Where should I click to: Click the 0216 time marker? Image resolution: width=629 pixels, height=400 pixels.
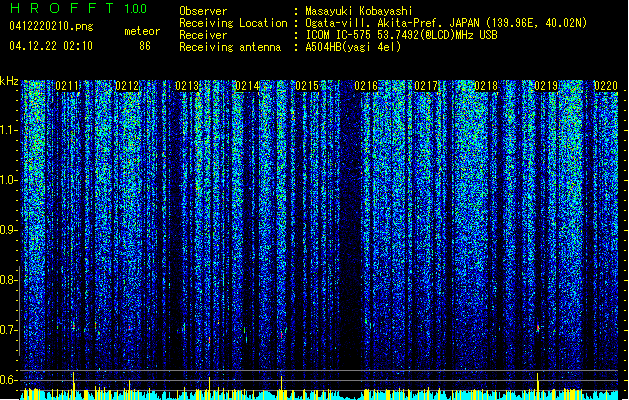pos(366,86)
